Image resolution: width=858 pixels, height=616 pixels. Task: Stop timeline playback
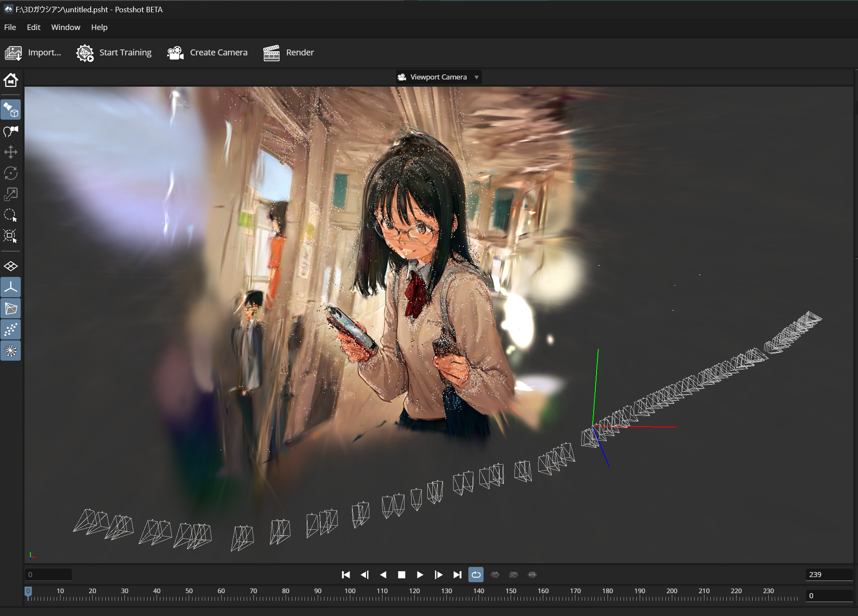(402, 575)
